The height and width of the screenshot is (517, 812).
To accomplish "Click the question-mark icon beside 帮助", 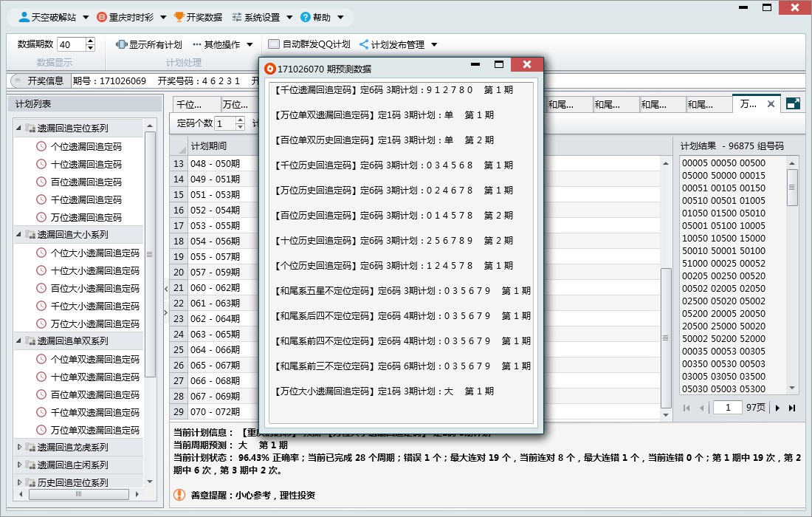I will point(306,16).
